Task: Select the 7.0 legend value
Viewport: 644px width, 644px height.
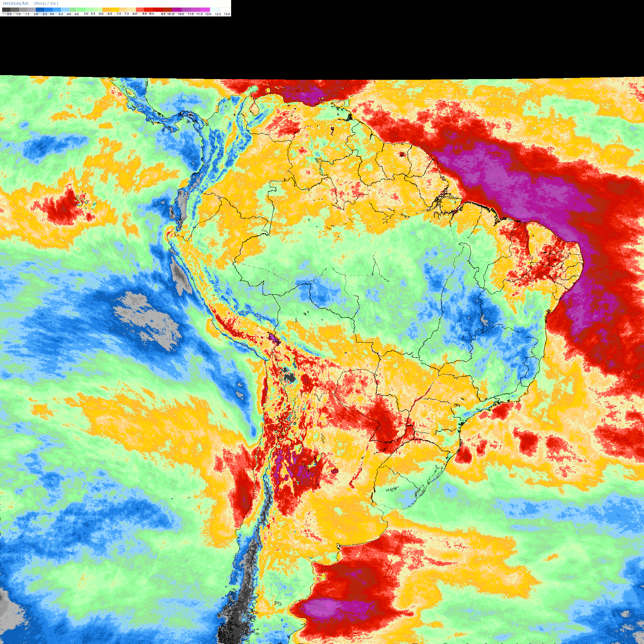Action: tap(119, 14)
